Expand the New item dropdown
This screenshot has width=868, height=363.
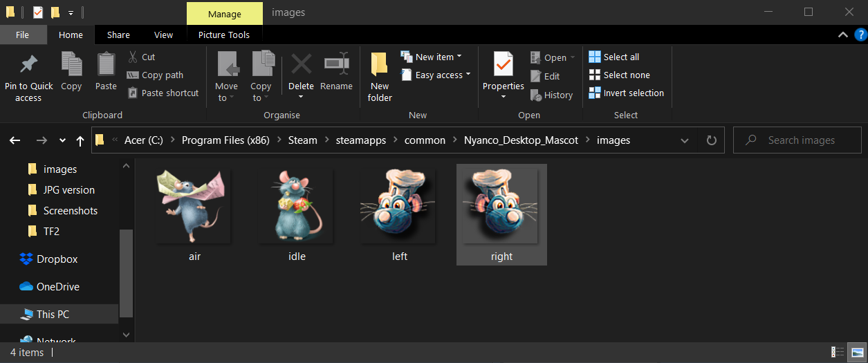coord(459,57)
